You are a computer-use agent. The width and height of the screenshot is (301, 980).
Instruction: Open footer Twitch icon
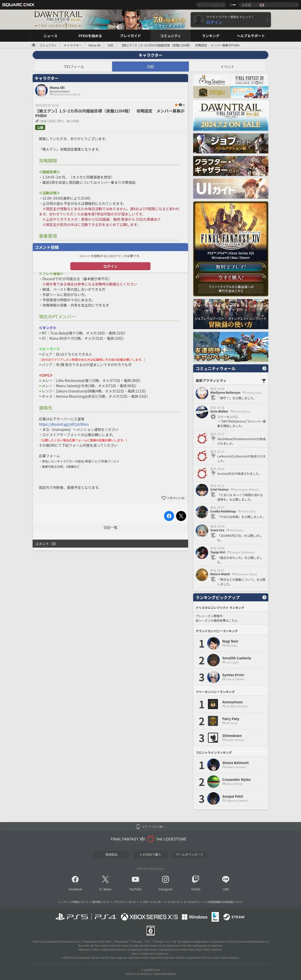pos(195,879)
